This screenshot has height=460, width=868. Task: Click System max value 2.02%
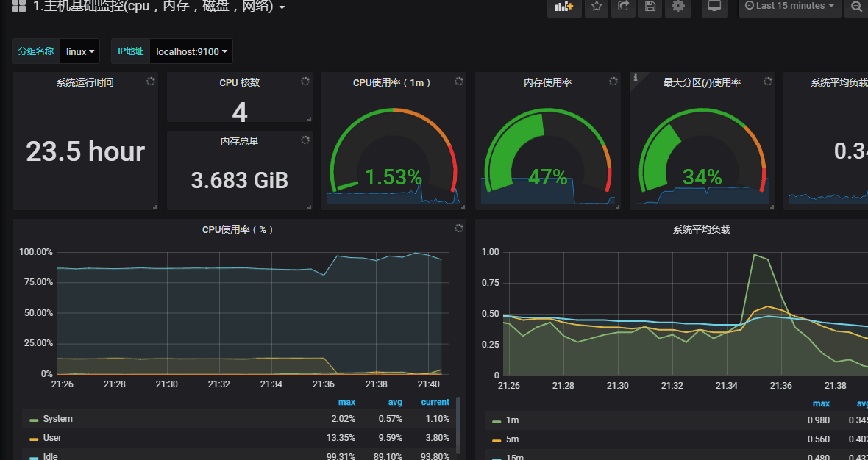344,419
